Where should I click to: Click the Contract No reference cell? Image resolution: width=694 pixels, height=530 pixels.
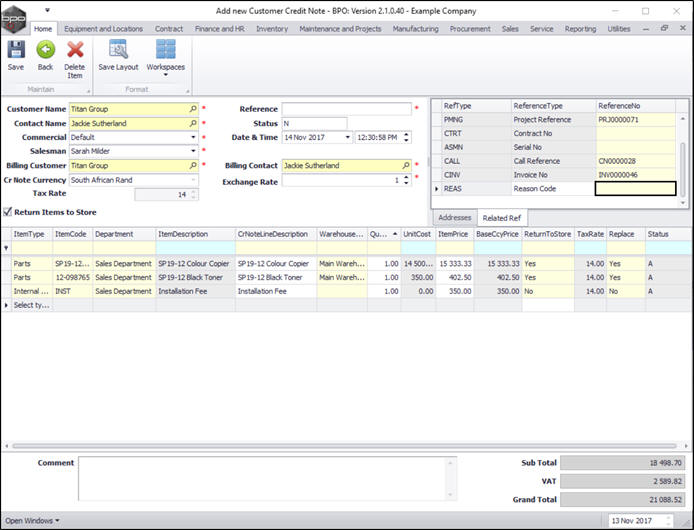635,133
